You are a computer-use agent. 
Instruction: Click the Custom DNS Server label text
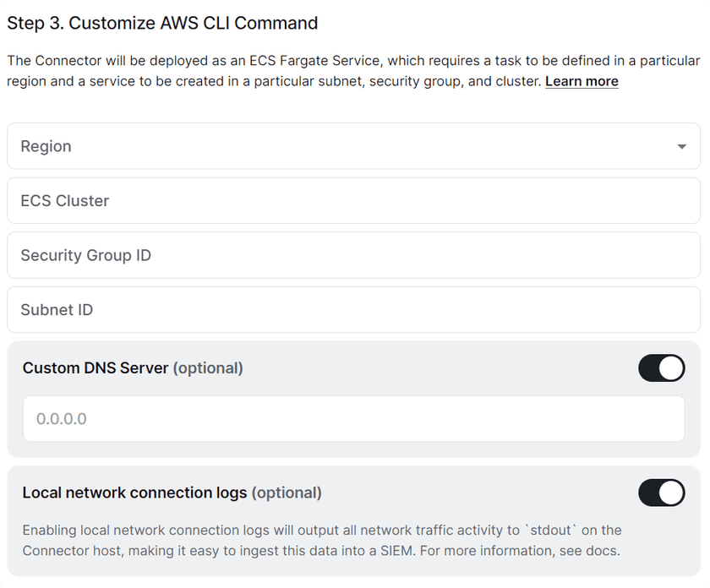tap(96, 368)
